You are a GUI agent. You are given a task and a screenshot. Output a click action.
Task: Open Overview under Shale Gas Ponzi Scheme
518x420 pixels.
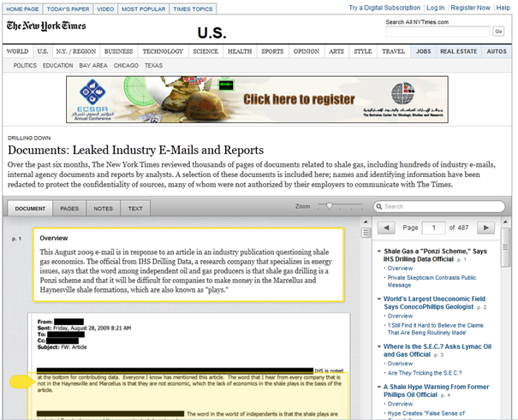400,269
